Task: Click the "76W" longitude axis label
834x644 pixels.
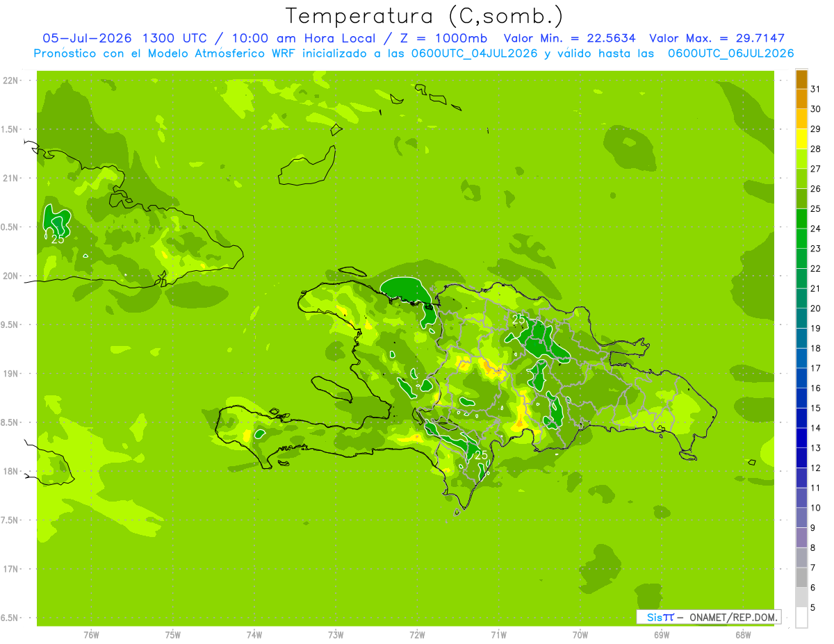Action: (91, 635)
